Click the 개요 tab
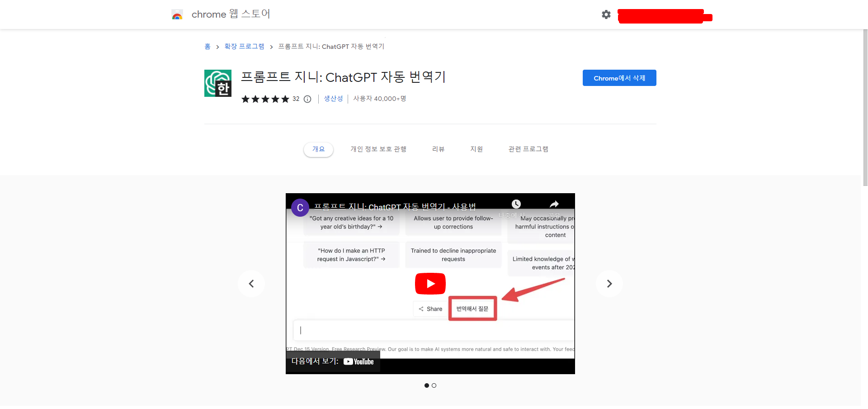The image size is (868, 409). [318, 149]
